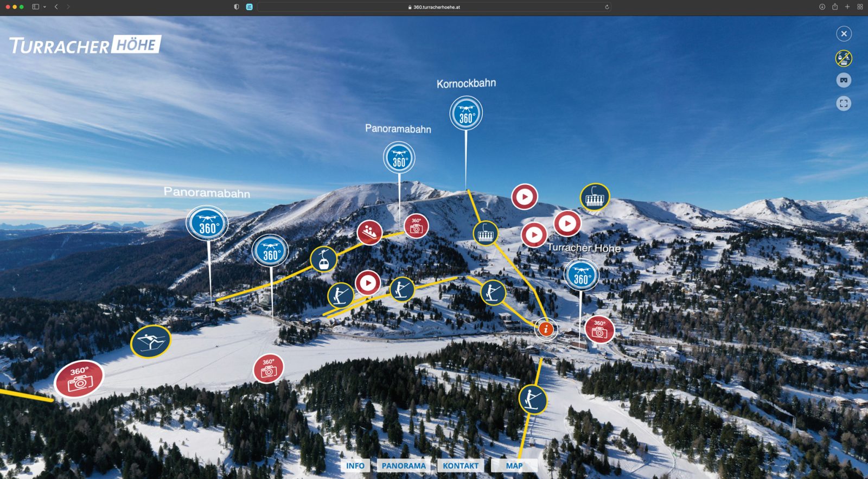Click the blue browser extension icon
Screen dimensions: 868x479
coord(250,7)
